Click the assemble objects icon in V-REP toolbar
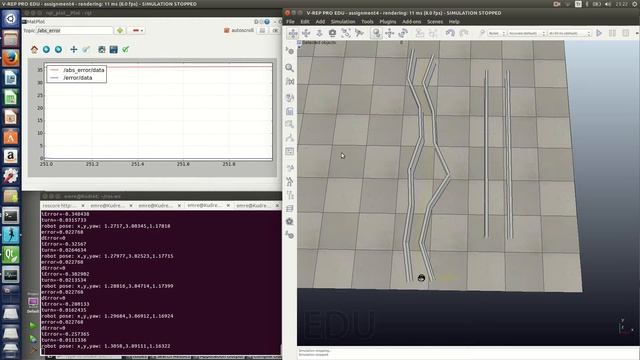Screen dimensions: 640x360 [x=419, y=33]
